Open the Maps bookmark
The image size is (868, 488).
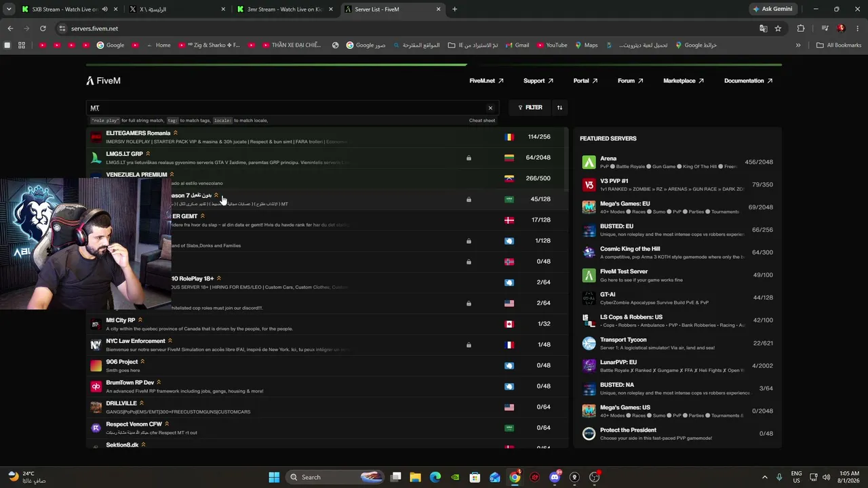coord(586,45)
